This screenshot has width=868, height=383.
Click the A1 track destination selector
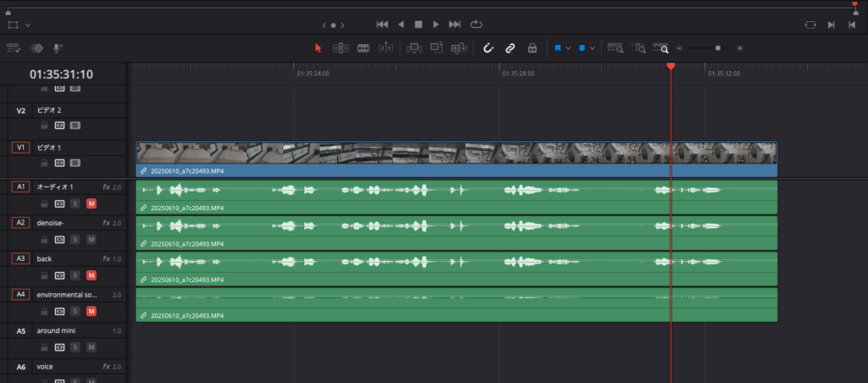click(20, 186)
